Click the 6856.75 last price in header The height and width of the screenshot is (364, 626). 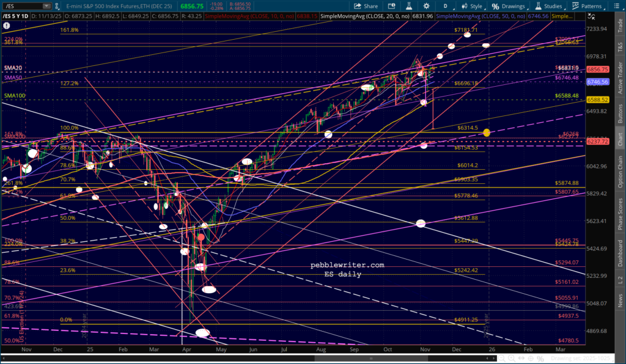[192, 6]
